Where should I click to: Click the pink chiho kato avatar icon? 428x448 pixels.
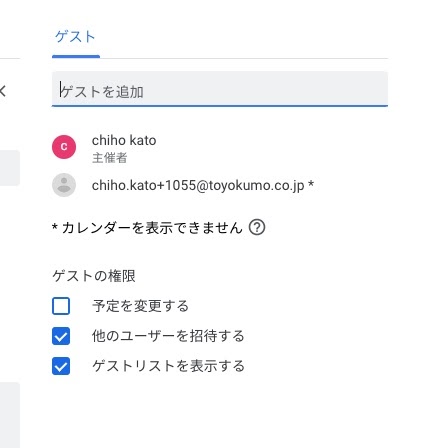click(x=64, y=147)
